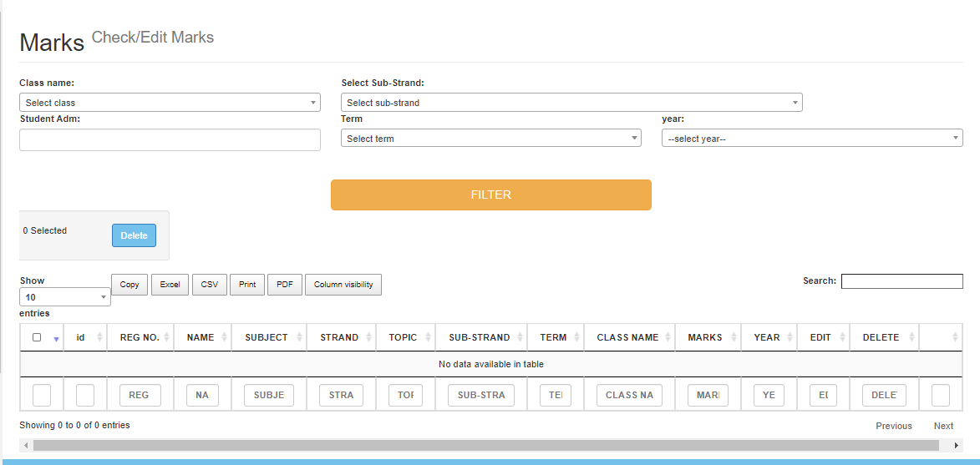Sort by the id column header
The width and height of the screenshot is (980, 465).
click(81, 337)
